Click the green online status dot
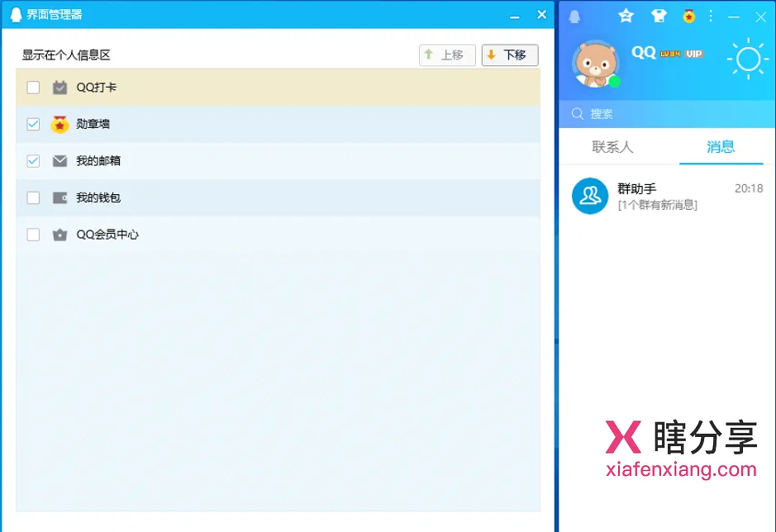This screenshot has height=532, width=776. [614, 81]
